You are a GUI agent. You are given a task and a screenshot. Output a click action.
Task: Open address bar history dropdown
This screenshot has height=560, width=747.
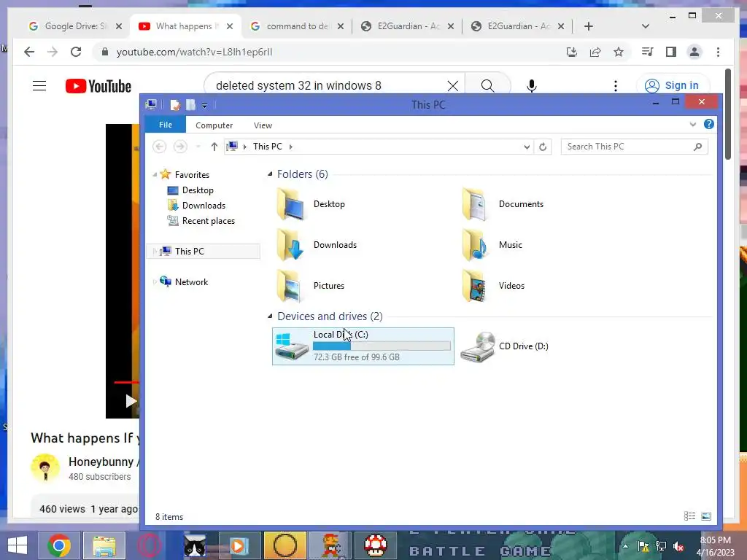tap(527, 147)
